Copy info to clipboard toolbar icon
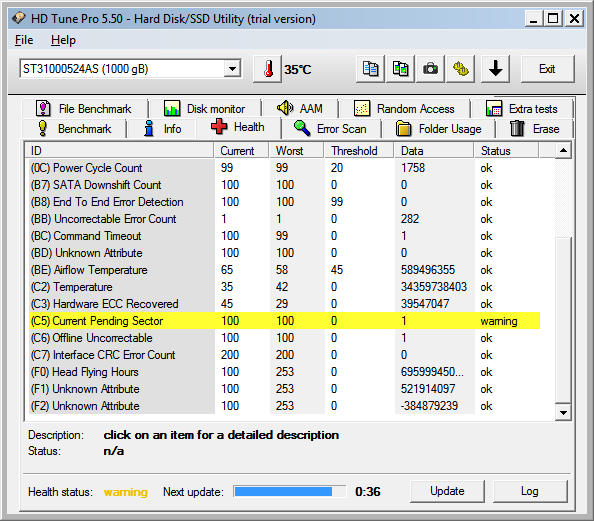The width and height of the screenshot is (594, 521). point(370,69)
